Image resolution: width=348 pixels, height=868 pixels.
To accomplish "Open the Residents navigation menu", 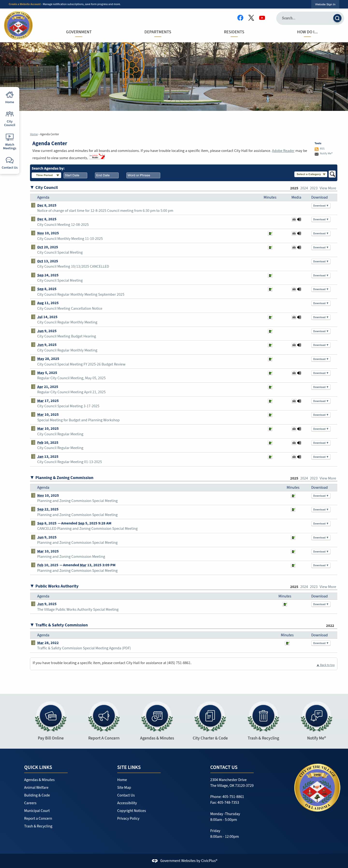I will coord(234,32).
